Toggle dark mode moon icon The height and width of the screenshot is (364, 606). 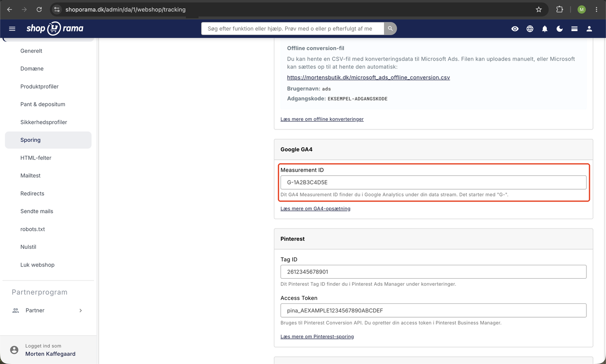tap(560, 29)
